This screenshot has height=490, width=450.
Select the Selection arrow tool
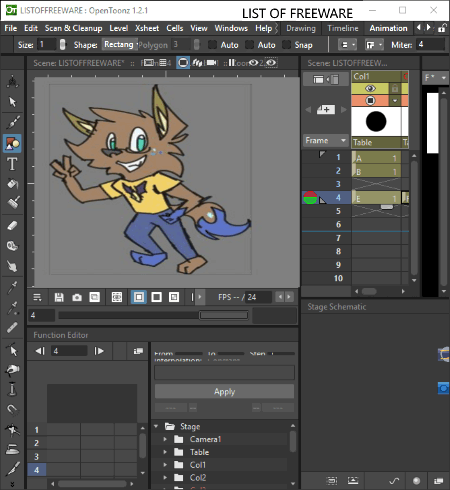[12, 102]
